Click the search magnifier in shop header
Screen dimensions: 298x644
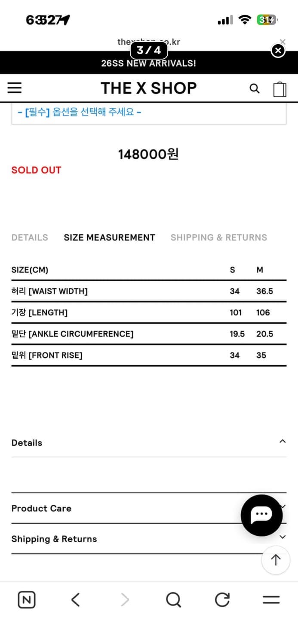(x=255, y=88)
